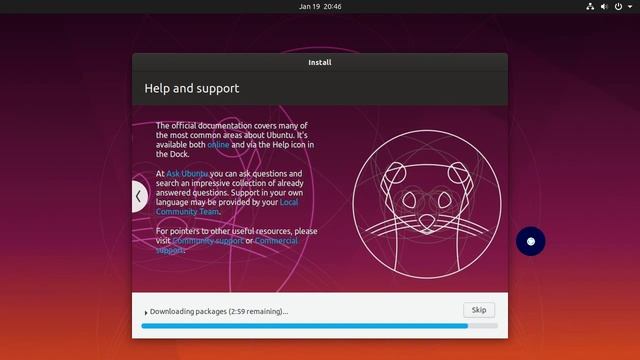Click the dark blue round floating button

[x=531, y=241]
